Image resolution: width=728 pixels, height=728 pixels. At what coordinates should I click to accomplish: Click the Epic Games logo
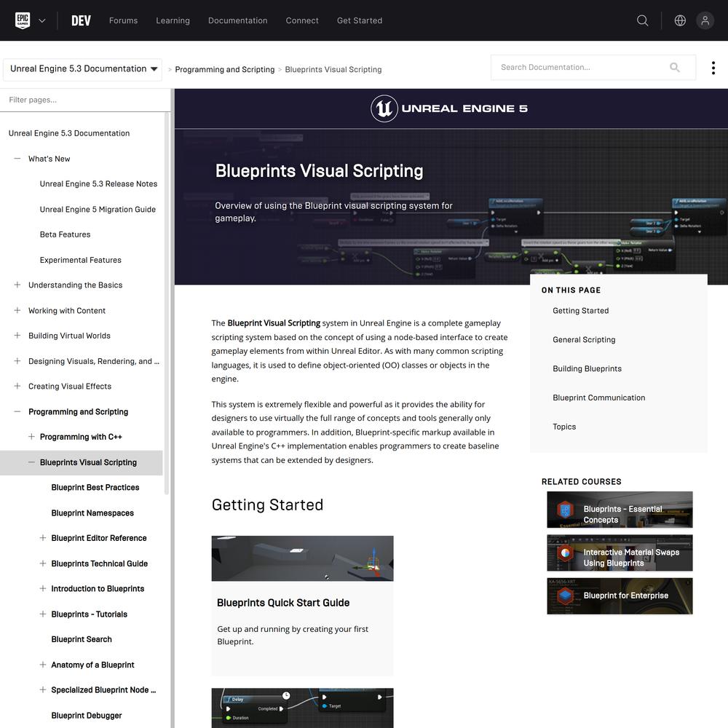[x=23, y=20]
